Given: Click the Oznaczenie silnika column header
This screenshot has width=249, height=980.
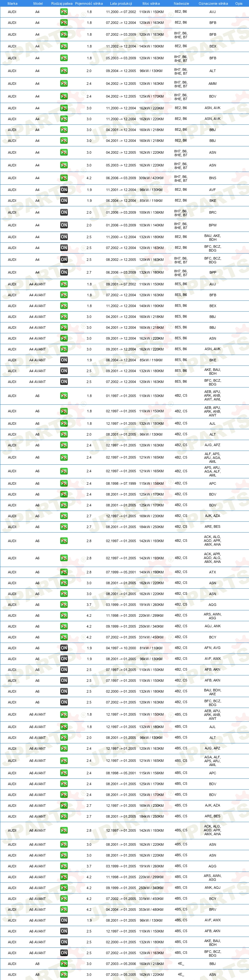Looking at the screenshot, I should point(213,4).
